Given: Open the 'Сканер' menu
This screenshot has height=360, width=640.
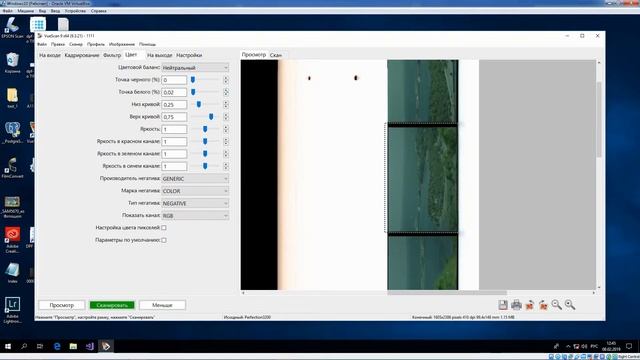Looking at the screenshot, I should [76, 44].
